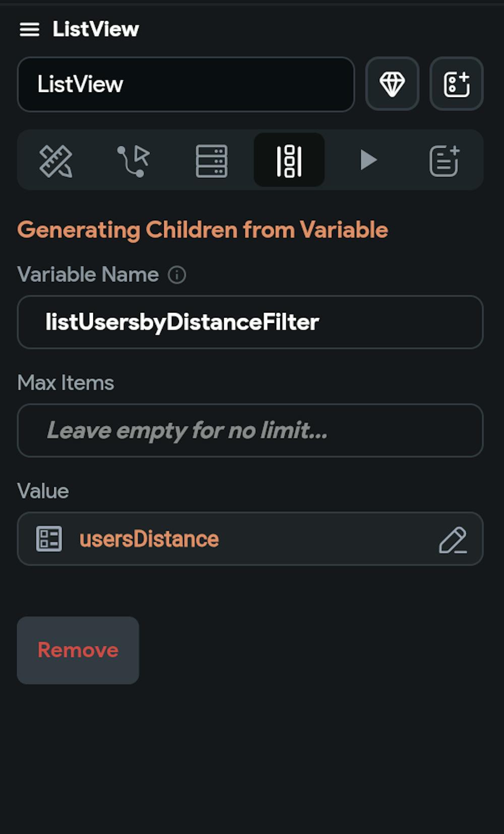Click the ListView panel title text
504x834 pixels.
coord(96,29)
